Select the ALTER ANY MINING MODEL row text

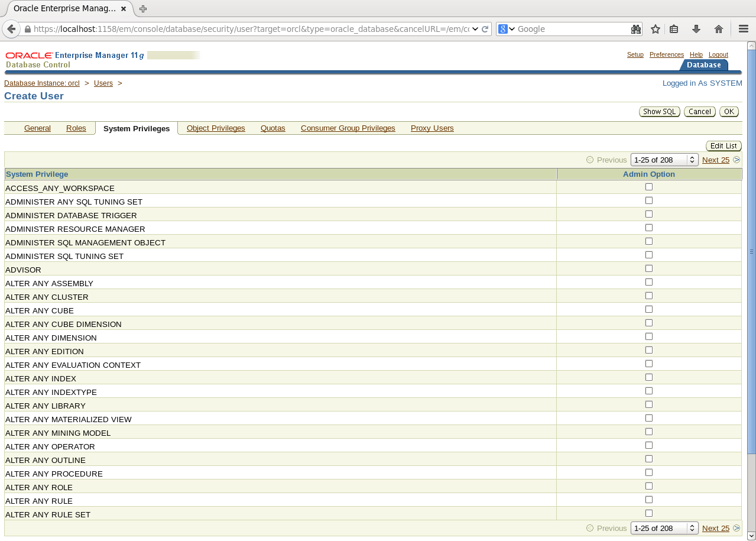click(x=58, y=433)
